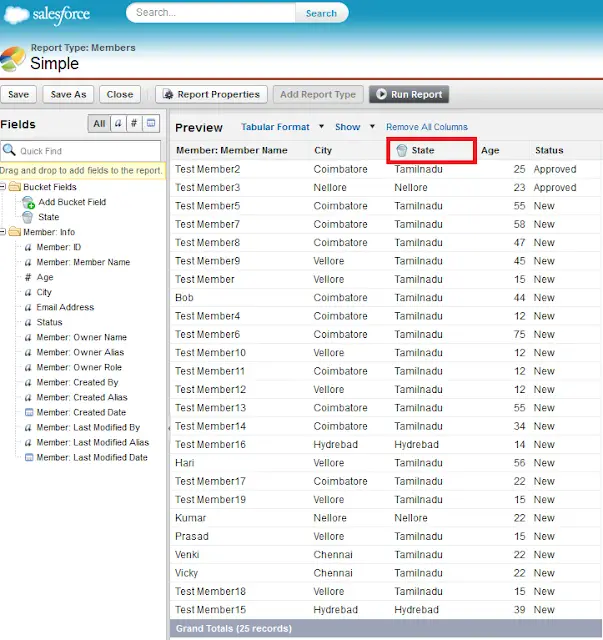
Task: Filter fields by text type icon
Action: coord(118,123)
